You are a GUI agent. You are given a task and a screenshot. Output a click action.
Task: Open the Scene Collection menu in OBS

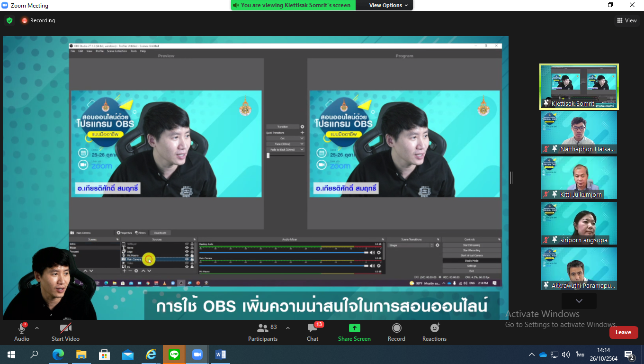pyautogui.click(x=116, y=51)
